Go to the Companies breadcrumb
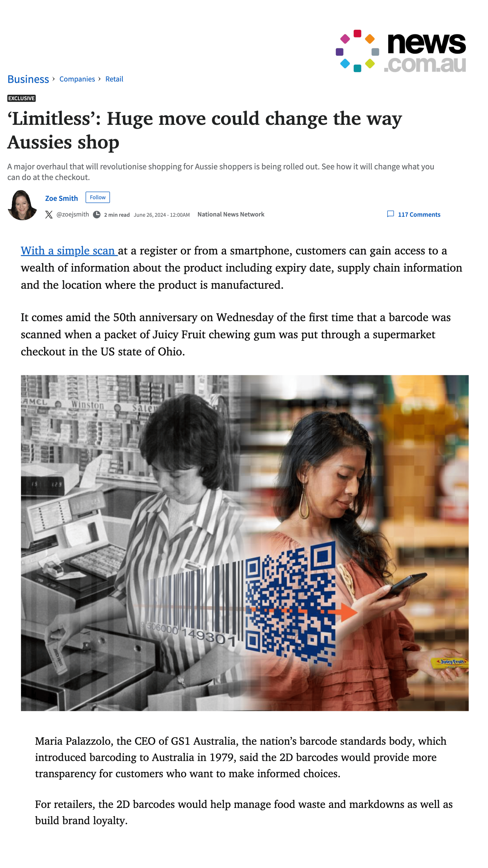This screenshot has width=488, height=868. click(77, 79)
